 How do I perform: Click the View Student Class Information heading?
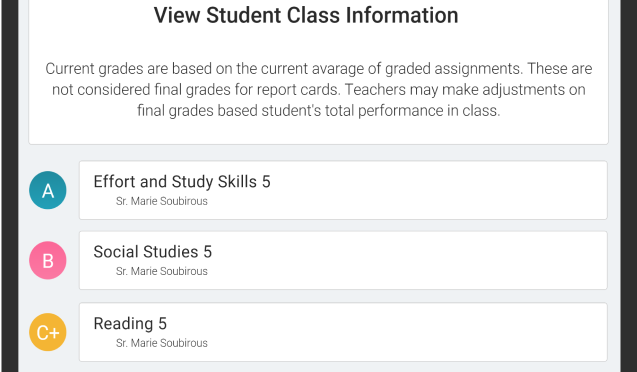click(306, 15)
